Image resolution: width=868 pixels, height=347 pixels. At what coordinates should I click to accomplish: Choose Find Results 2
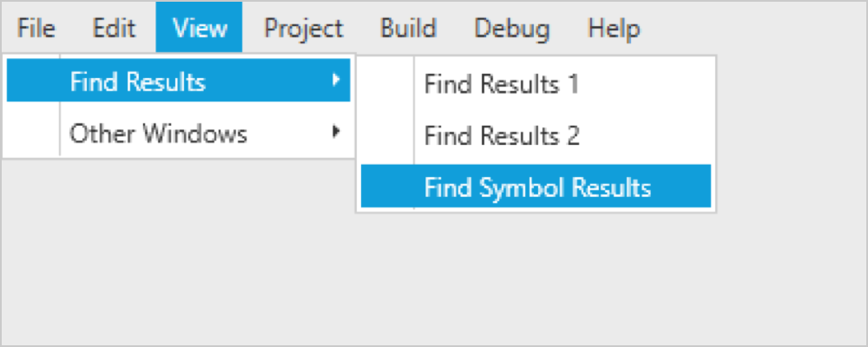502,136
